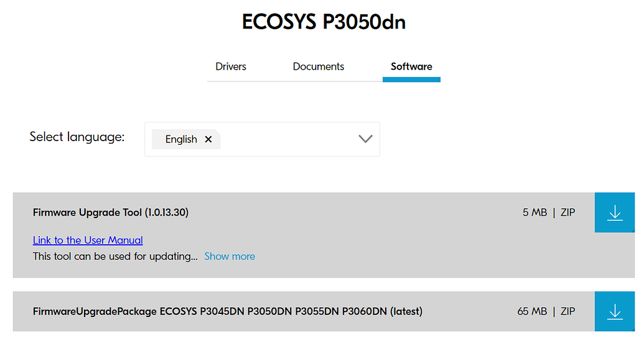
Task: Download the FirmwareUpgradePackage ZIP file
Action: (x=615, y=311)
